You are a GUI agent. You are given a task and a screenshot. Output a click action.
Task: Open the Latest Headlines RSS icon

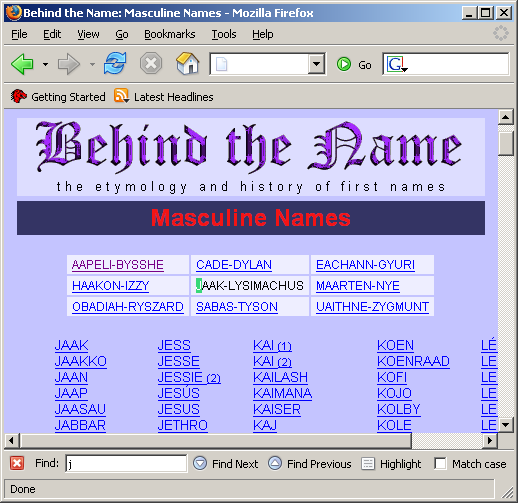[x=121, y=96]
